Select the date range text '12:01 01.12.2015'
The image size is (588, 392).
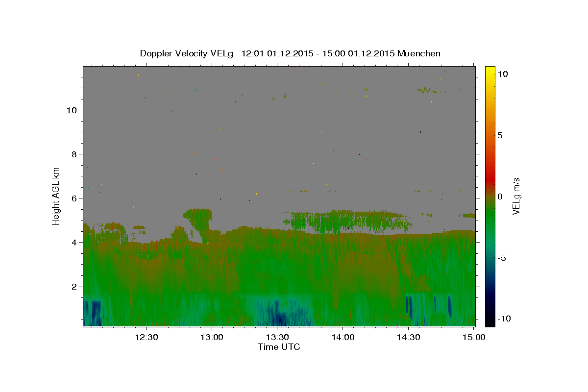point(277,53)
